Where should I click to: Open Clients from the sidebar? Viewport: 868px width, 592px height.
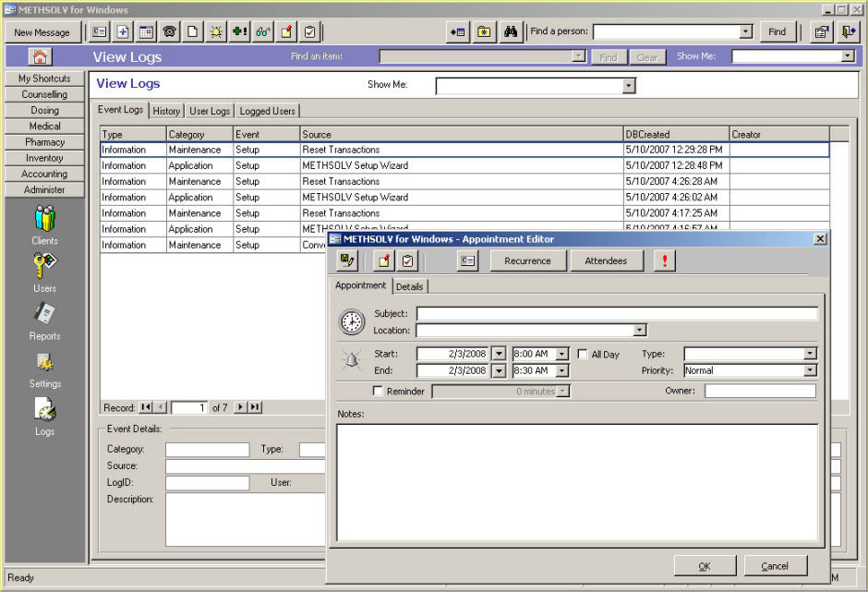point(45,224)
